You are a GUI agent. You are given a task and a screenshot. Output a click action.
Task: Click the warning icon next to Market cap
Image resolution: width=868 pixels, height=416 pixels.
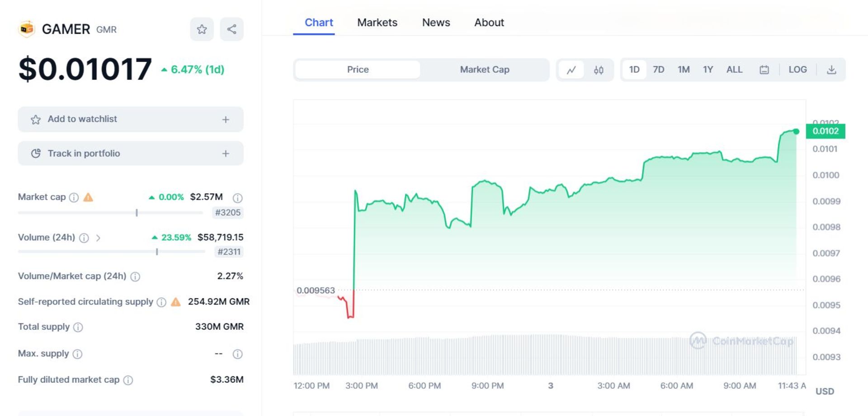[x=89, y=197]
